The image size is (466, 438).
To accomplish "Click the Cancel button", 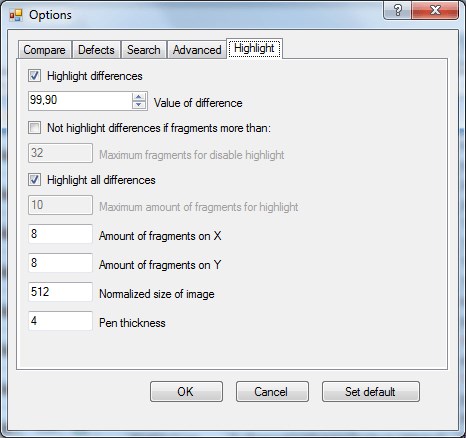I will 272,392.
